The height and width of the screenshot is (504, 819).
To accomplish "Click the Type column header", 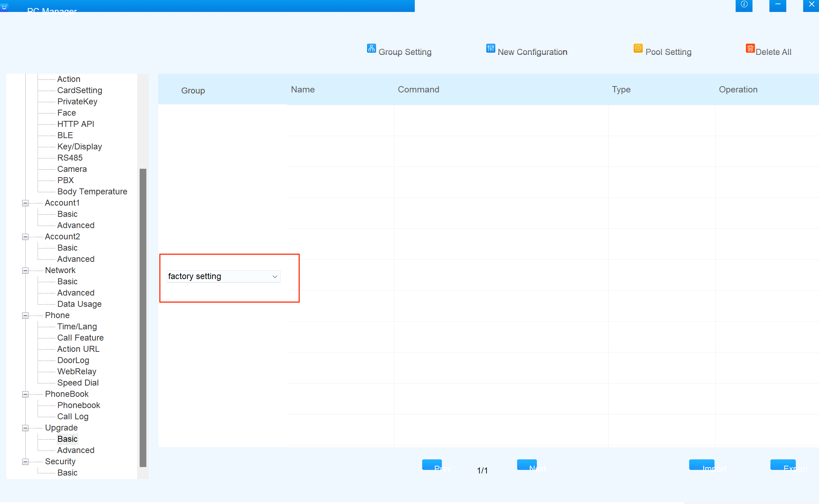I will [x=621, y=90].
